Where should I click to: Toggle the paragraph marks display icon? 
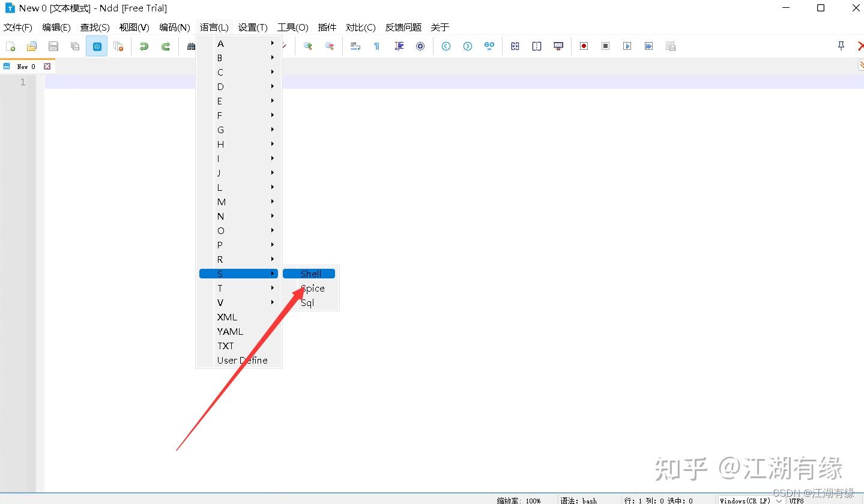(x=376, y=46)
